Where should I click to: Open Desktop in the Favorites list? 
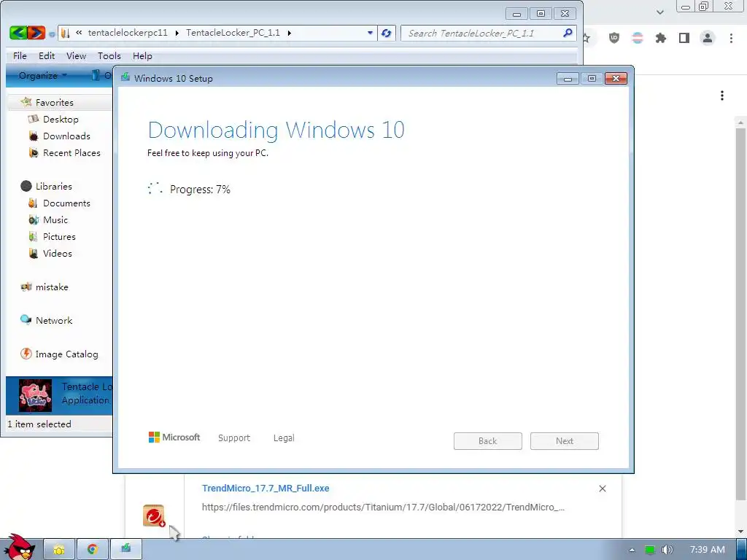61,119
